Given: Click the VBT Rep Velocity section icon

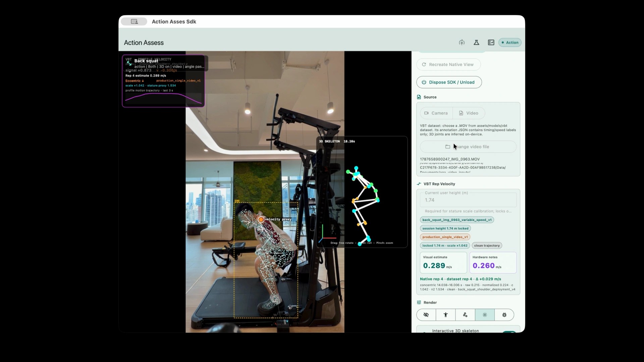Looking at the screenshot, I should [419, 184].
